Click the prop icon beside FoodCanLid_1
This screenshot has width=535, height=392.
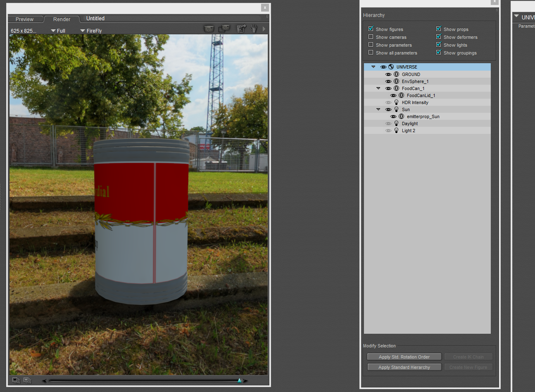click(x=401, y=95)
